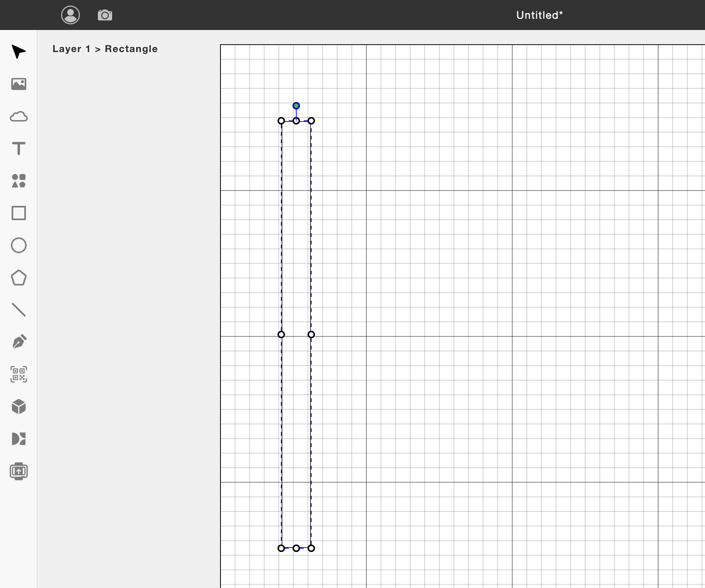
Task: Click the middle-right resize handle of rectangle
Action: [x=311, y=334]
